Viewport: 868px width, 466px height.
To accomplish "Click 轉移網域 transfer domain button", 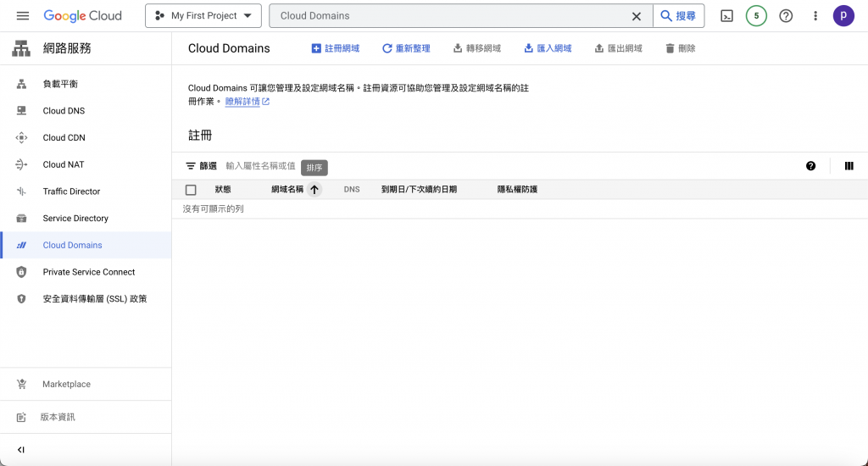I will [476, 48].
